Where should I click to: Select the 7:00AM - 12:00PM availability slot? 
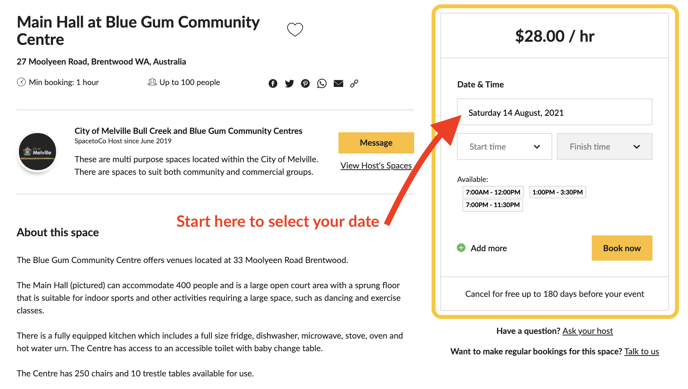click(493, 192)
